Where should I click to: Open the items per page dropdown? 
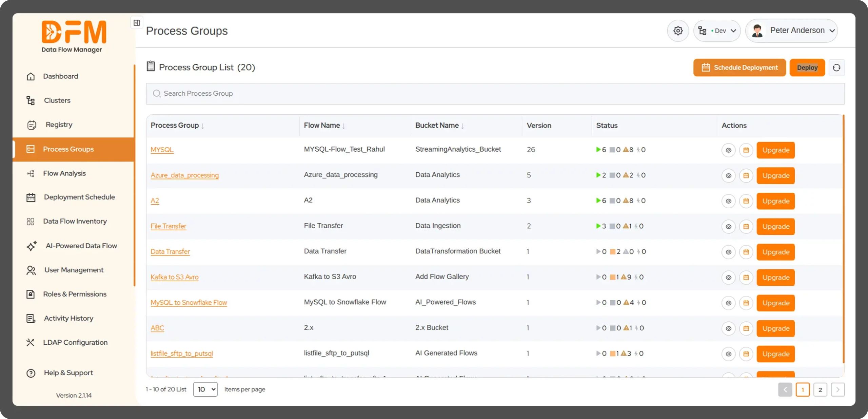(205, 389)
